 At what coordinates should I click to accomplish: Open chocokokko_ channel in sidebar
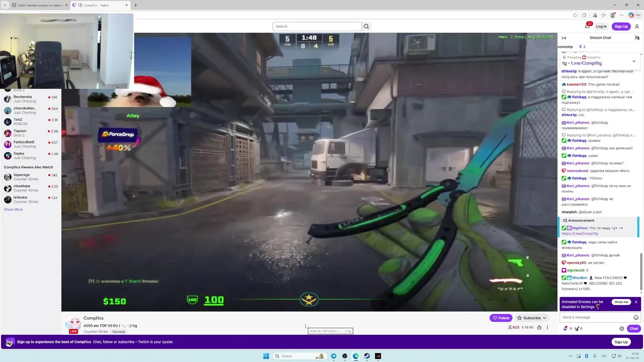pyautogui.click(x=31, y=110)
